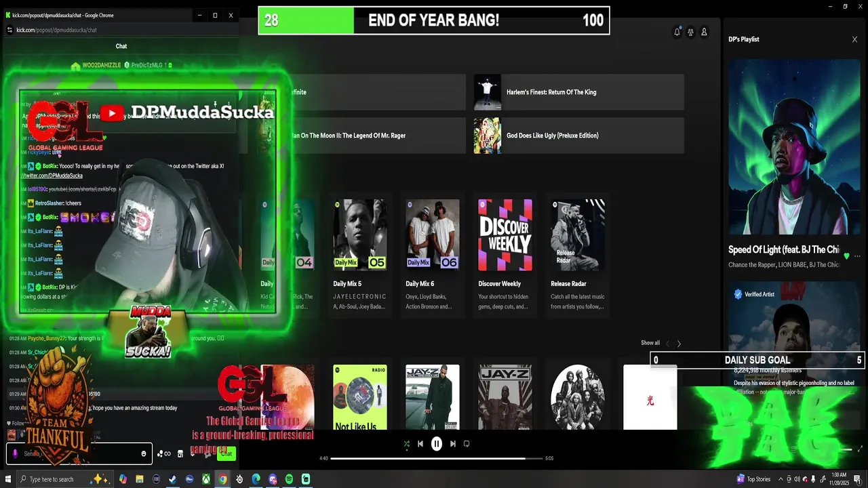This screenshot has height=488, width=868.
Task: Open the Discover Weekly playlist card
Action: click(505, 255)
